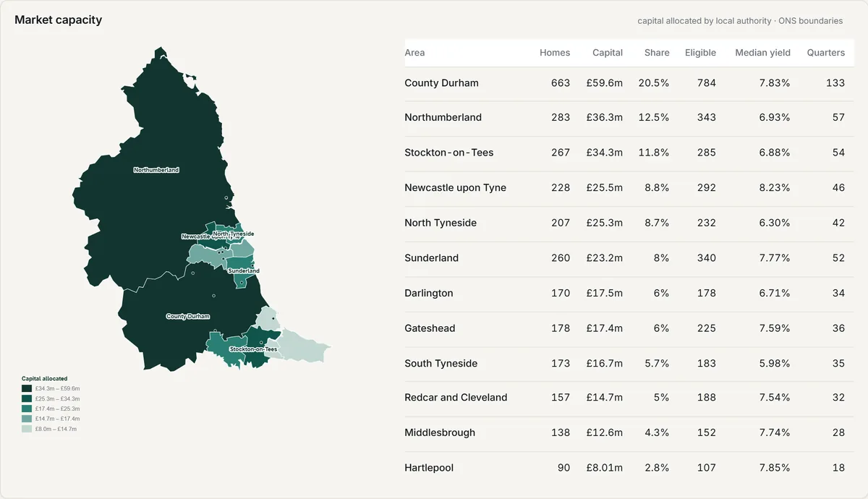Sort by the Homes column header

click(x=555, y=53)
